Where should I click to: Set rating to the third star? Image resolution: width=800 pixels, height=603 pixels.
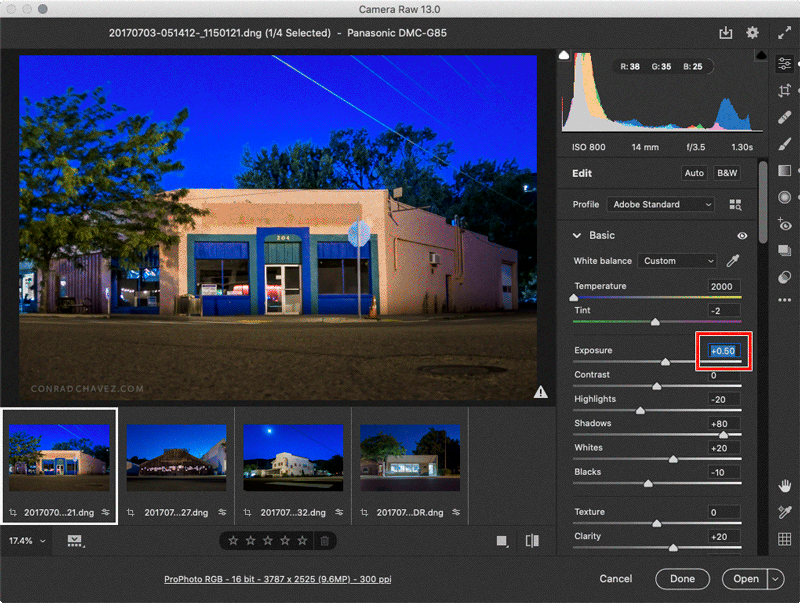tap(268, 540)
